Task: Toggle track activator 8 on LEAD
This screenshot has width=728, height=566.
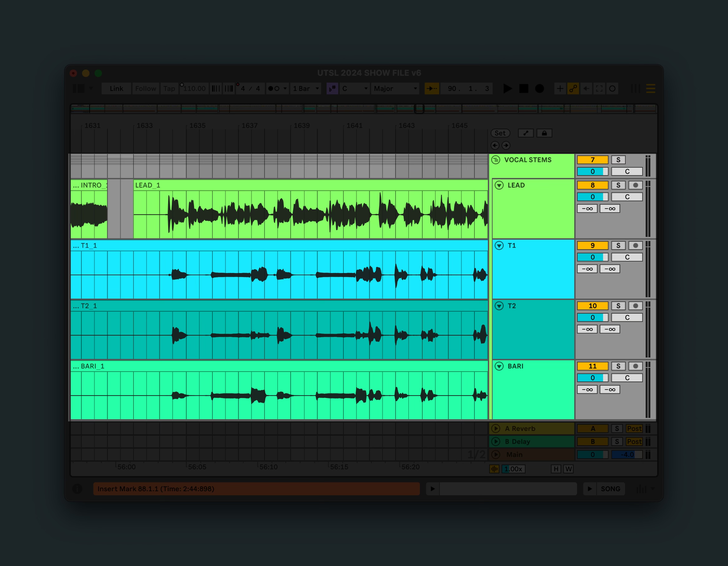Action: tap(592, 185)
